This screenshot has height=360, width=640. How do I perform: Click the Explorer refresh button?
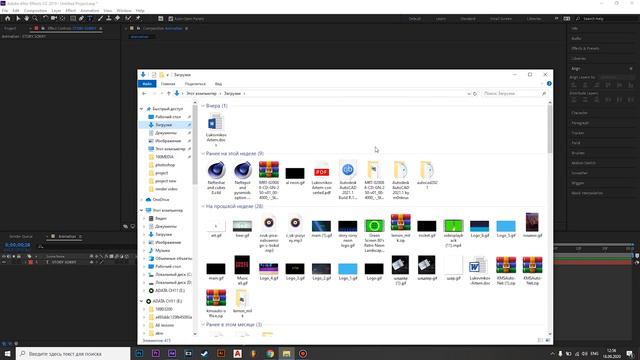point(475,93)
